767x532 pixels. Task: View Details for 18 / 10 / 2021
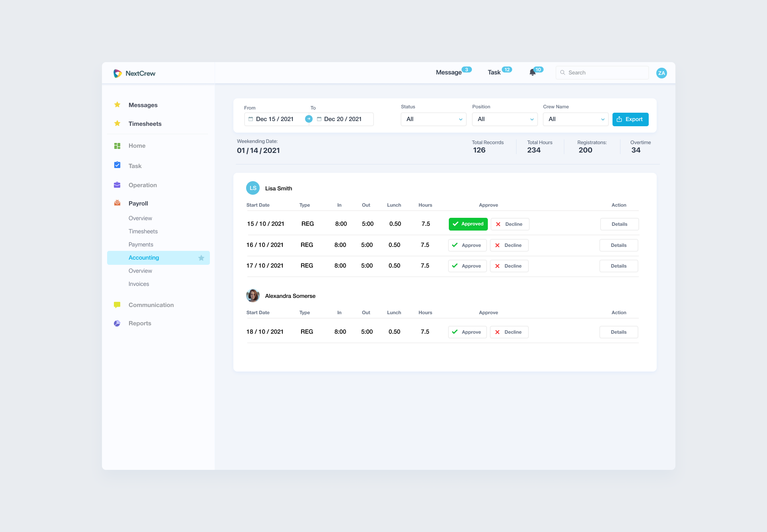pyautogui.click(x=618, y=332)
